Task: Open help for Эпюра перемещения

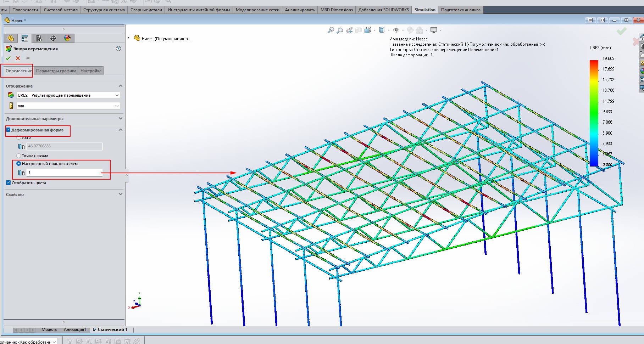Action: coord(118,49)
